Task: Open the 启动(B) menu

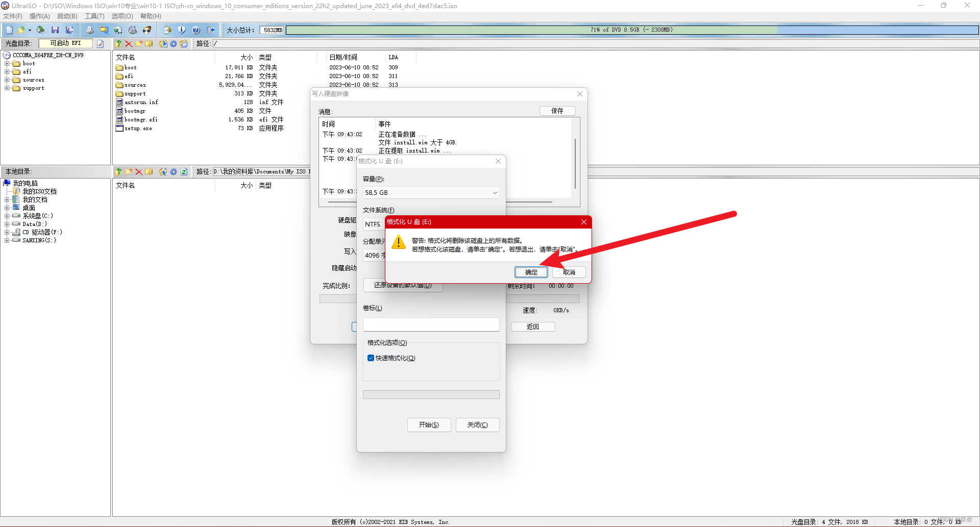Action: (67, 16)
